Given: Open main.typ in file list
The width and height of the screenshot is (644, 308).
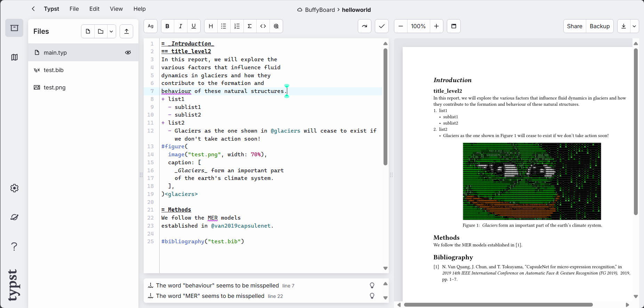Looking at the screenshot, I should pos(83,53).
